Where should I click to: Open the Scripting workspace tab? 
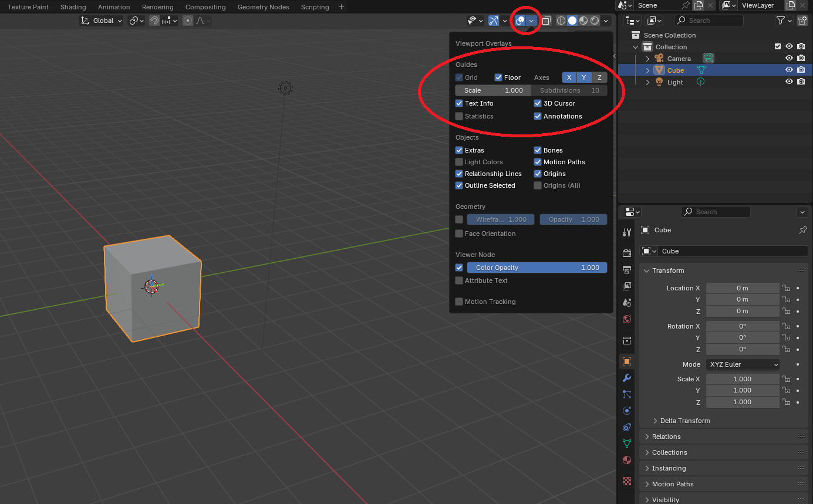[315, 7]
